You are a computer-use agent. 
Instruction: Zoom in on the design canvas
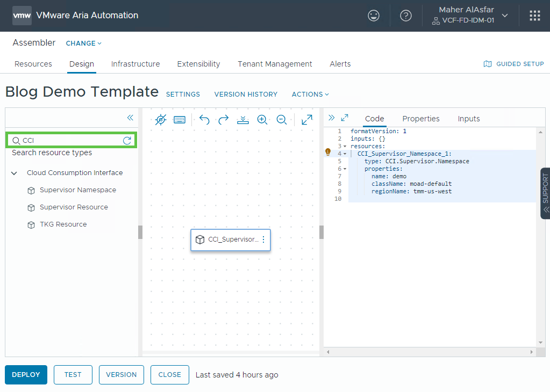[262, 120]
